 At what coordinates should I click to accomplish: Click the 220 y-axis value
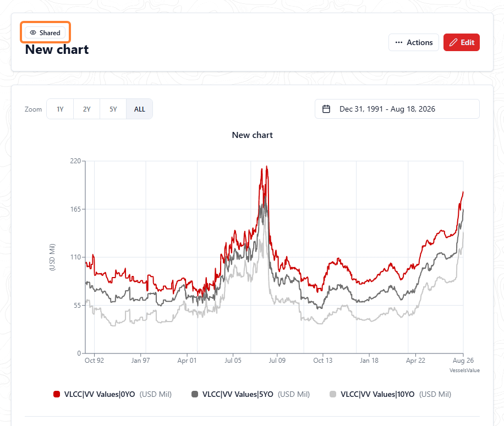tap(75, 161)
